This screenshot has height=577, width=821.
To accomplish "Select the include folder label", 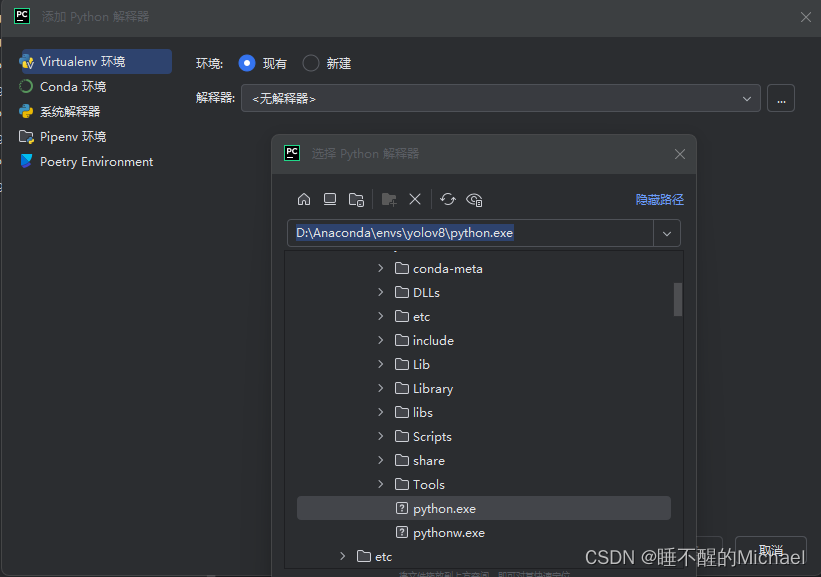I will pos(433,340).
